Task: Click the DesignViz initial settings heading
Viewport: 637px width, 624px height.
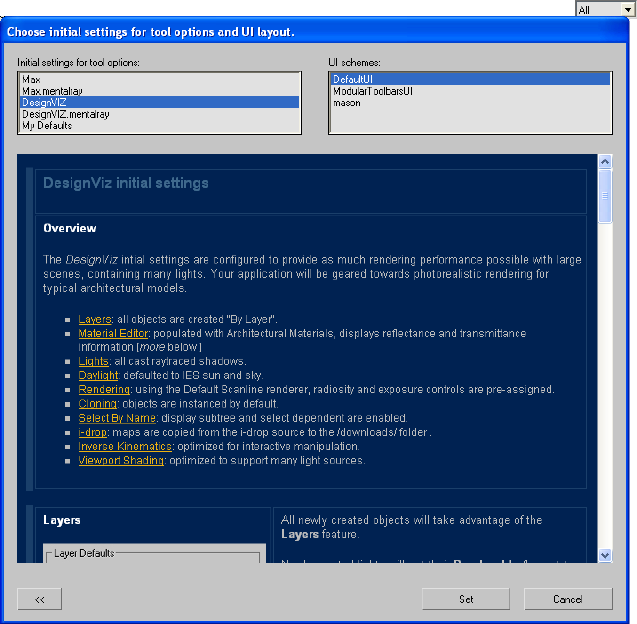Action: coord(126,183)
